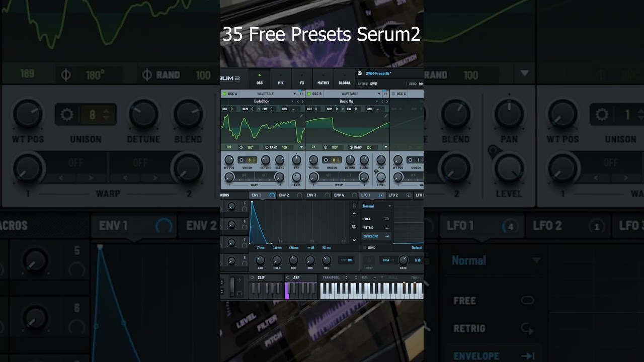
Task: Click the OSC A unison settings gear
Action: click(242, 160)
